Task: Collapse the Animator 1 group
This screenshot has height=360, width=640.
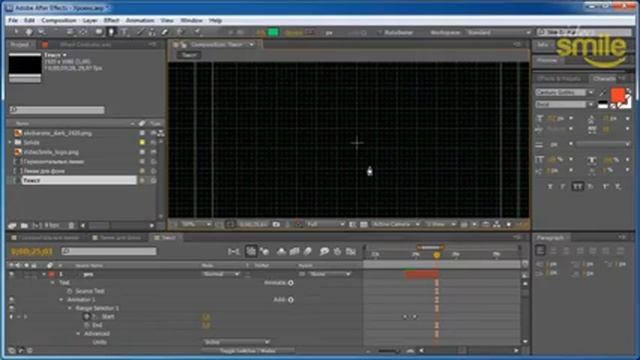Action: (61, 300)
